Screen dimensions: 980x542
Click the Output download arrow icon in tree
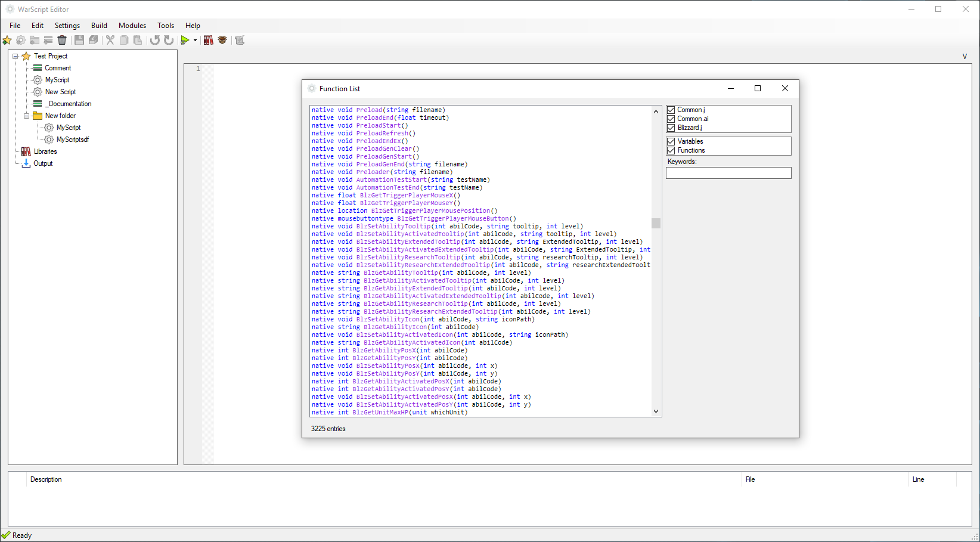[26, 163]
